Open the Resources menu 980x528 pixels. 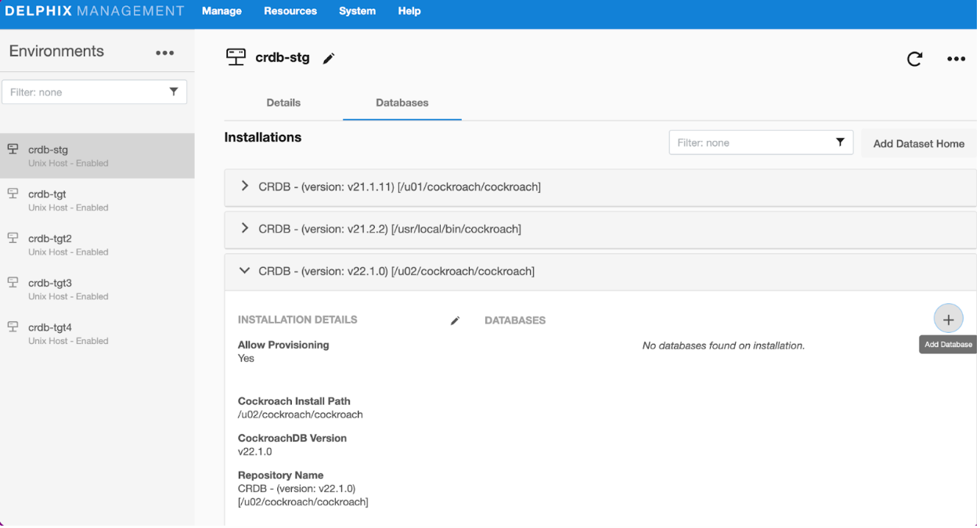tap(290, 11)
